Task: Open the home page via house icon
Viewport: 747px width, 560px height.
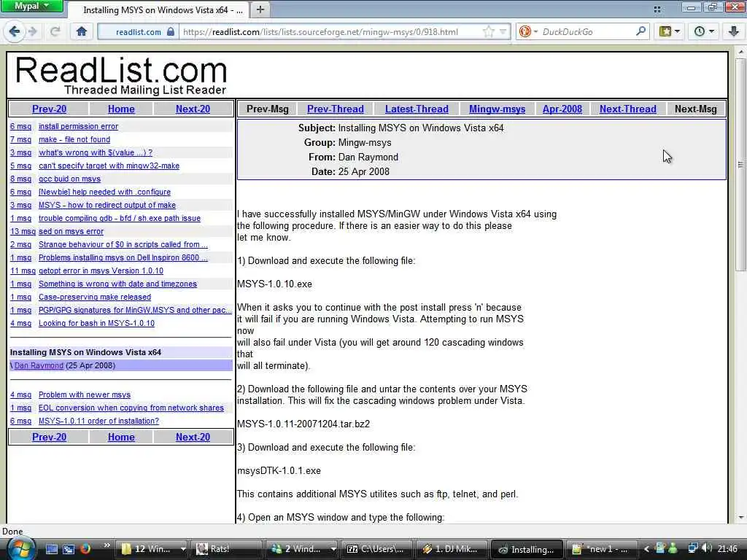Action: point(82,32)
